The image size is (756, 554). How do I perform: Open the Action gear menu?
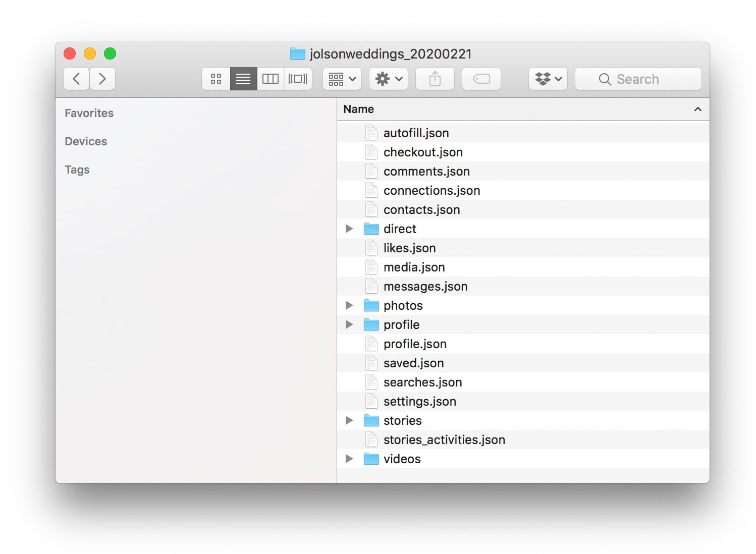tap(389, 79)
